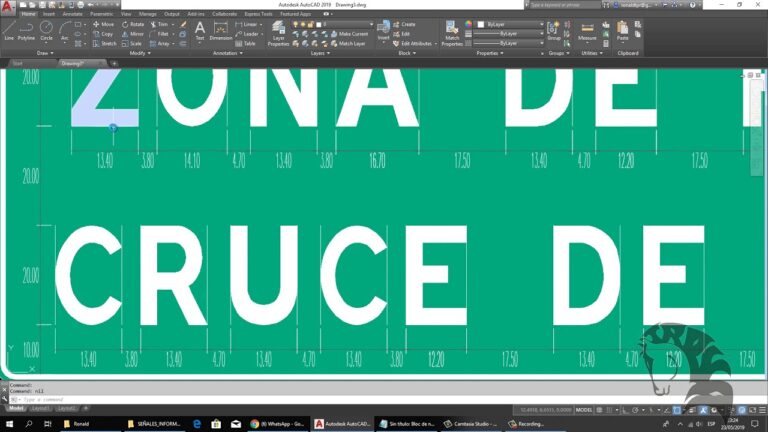Open the Layout1 tab
The height and width of the screenshot is (432, 768).
click(x=41, y=409)
